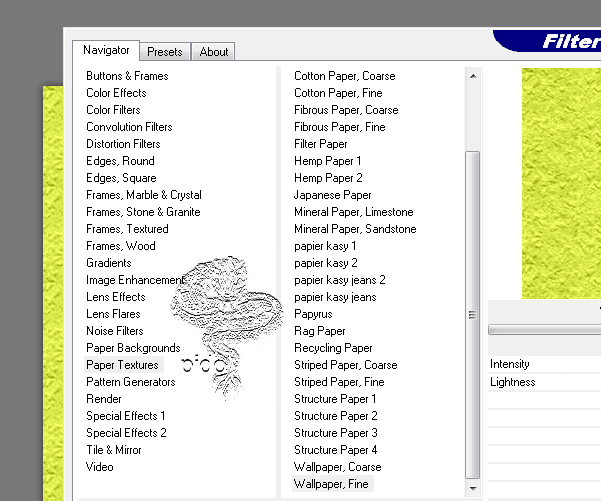Viewport: 601px width, 501px height.
Task: Select Wallpaper, Fine filter
Action: pos(331,484)
